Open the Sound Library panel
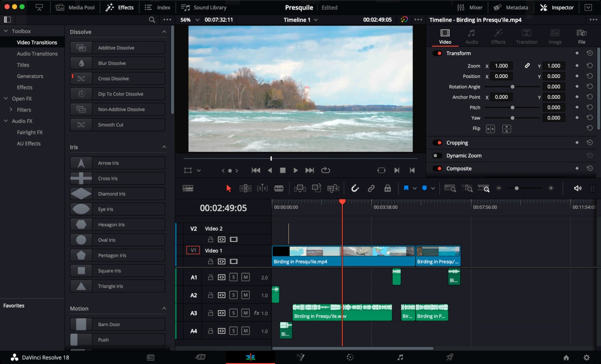The image size is (601, 364). (x=204, y=8)
